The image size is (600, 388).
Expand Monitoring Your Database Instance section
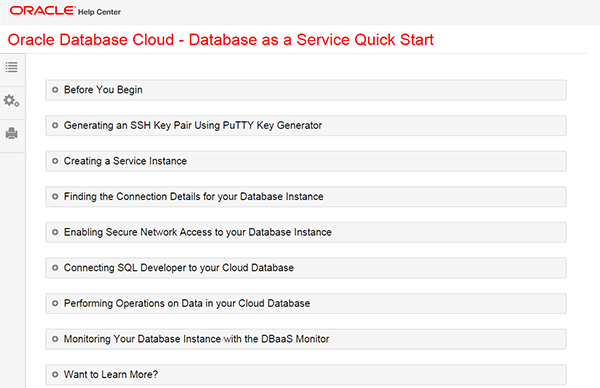coord(306,339)
